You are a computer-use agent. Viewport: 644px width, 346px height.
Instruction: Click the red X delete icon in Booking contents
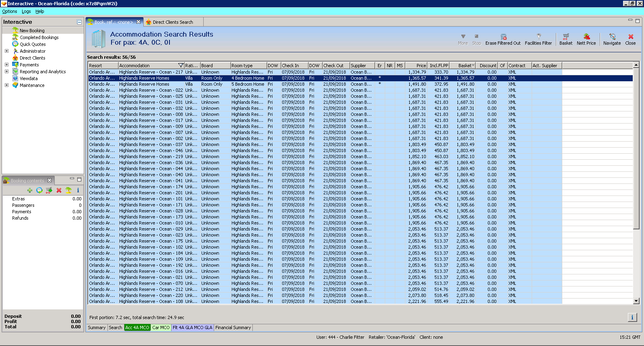[x=59, y=190]
